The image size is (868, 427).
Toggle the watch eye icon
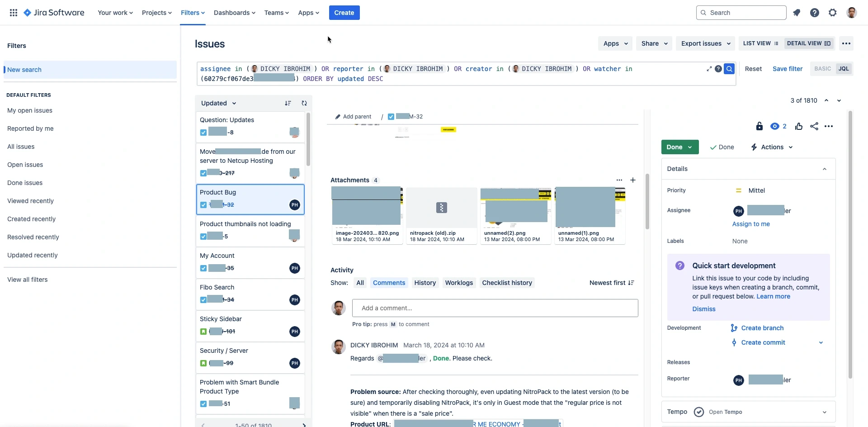(x=775, y=126)
